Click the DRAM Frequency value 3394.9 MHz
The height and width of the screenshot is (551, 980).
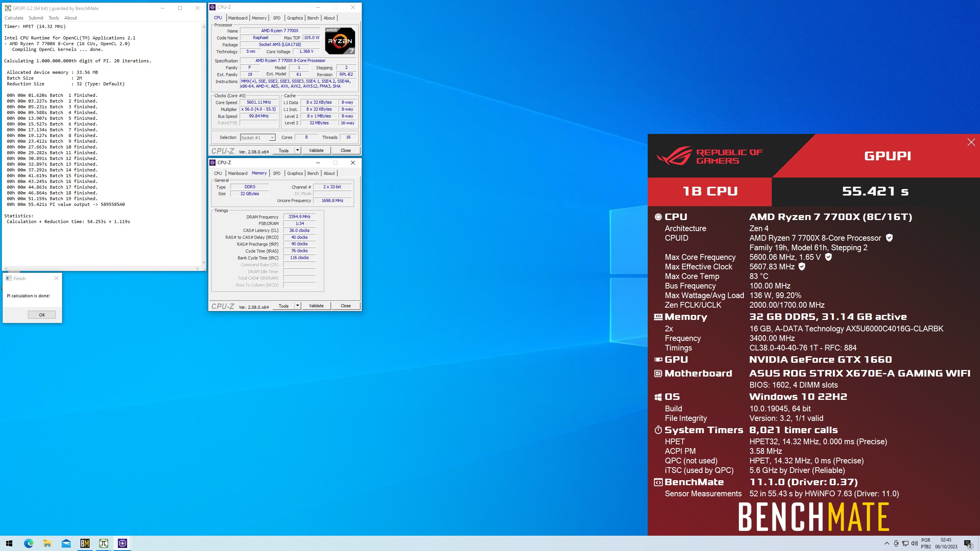299,217
